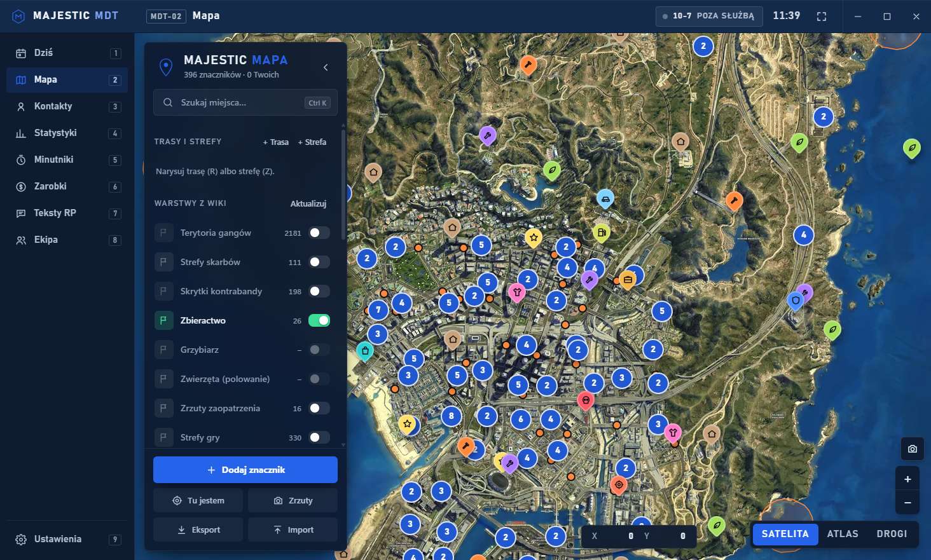This screenshot has width=931, height=560.
Task: Open Statystyki in the sidebar
Action: [x=67, y=133]
